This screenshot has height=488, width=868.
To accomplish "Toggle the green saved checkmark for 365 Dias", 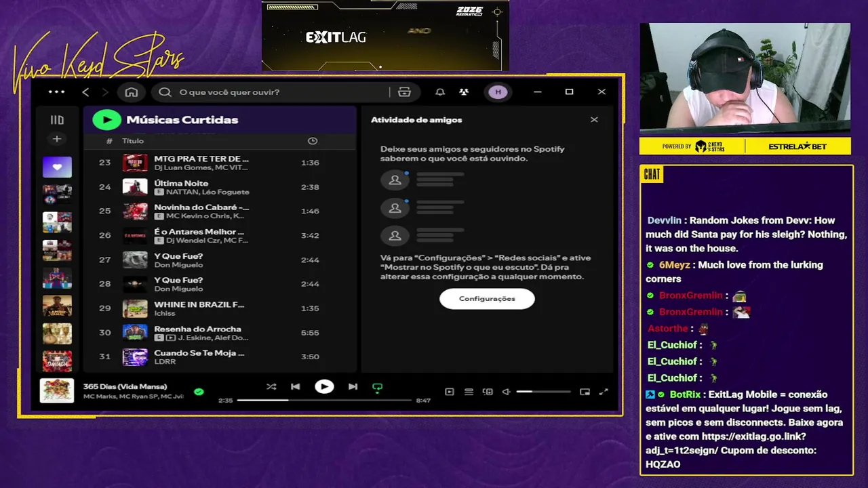I will tap(199, 391).
